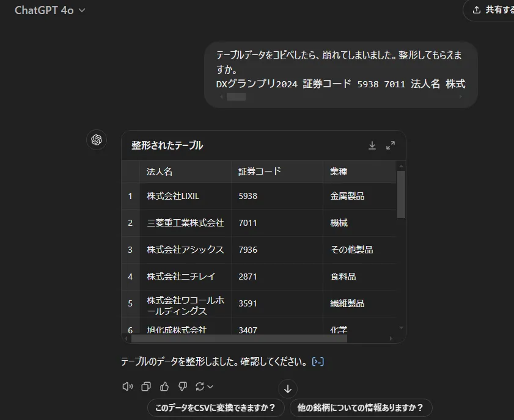Select the 株式会社ワコールホールディングス cell
The height and width of the screenshot is (420, 514).
(x=186, y=305)
